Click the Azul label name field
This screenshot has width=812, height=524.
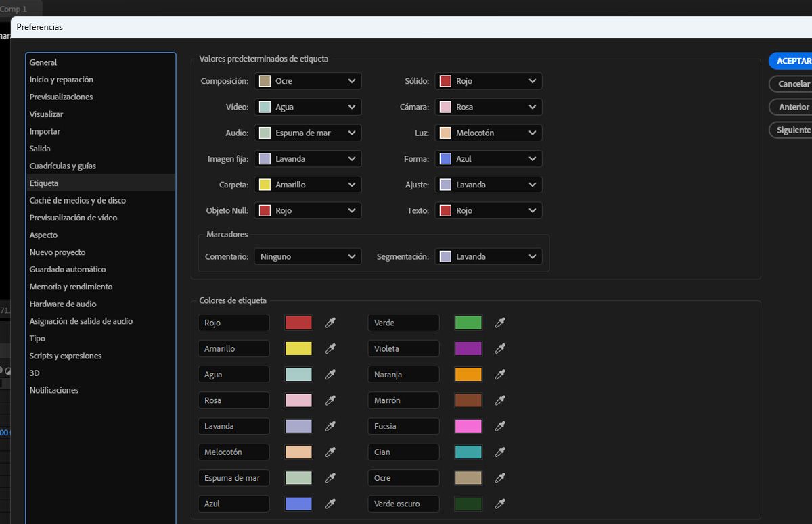(x=234, y=504)
